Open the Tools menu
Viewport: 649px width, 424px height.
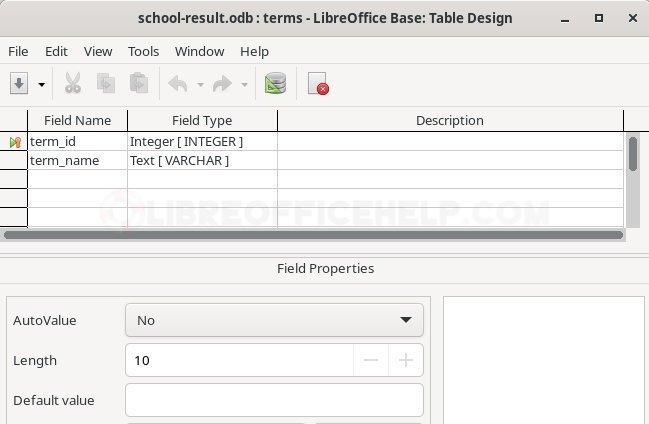(144, 51)
